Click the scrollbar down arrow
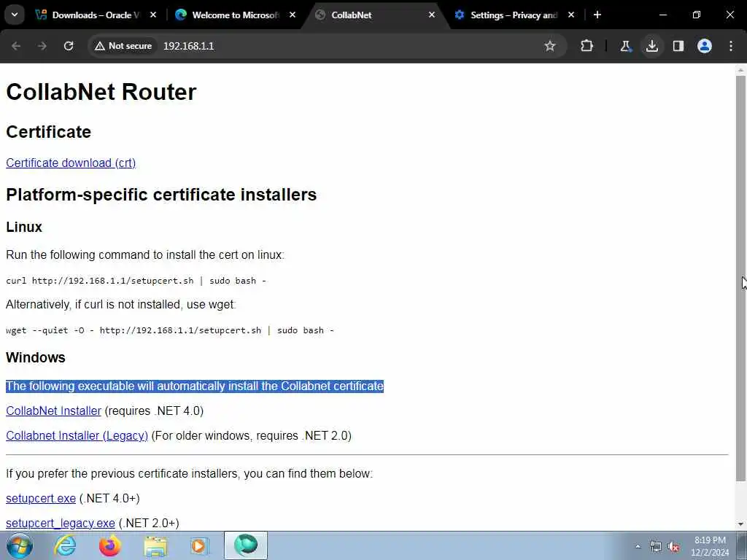Viewport: 747px width, 560px height. [740, 524]
